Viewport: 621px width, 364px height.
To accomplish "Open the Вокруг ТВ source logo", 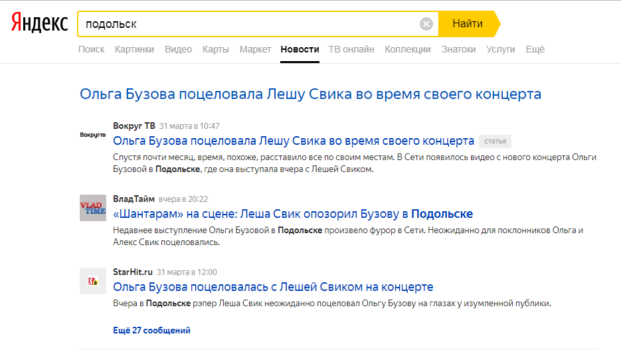I will coord(92,135).
